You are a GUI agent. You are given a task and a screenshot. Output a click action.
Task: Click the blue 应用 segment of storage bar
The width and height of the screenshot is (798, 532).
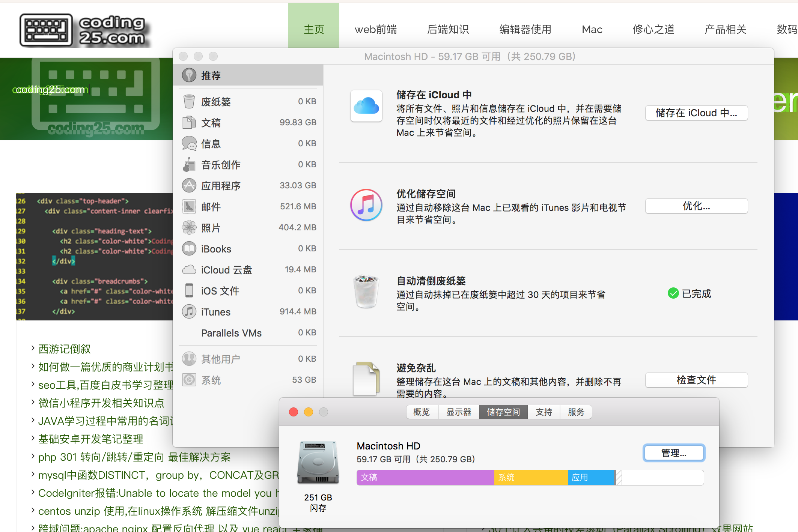pos(591,477)
